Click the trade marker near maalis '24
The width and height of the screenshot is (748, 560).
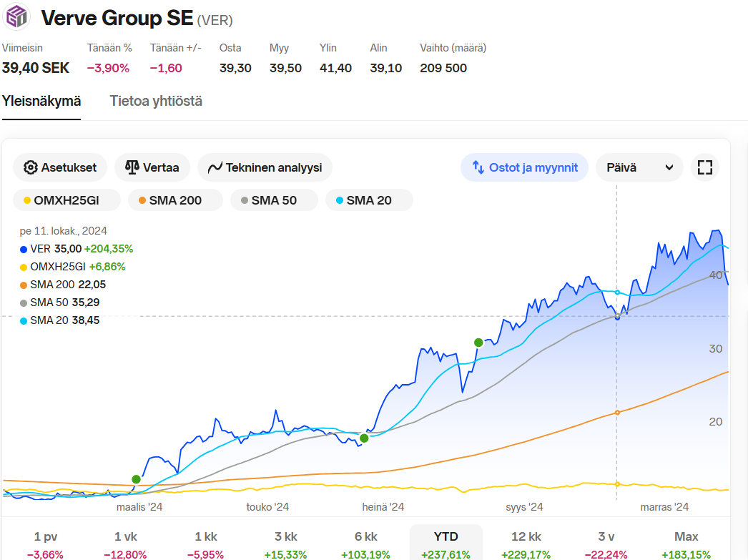pyautogui.click(x=137, y=479)
